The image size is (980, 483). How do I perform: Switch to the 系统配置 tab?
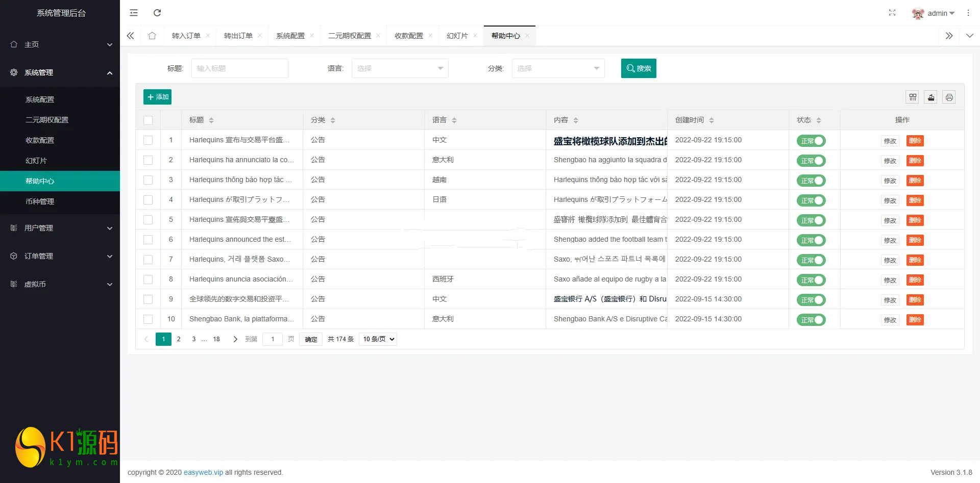[290, 36]
